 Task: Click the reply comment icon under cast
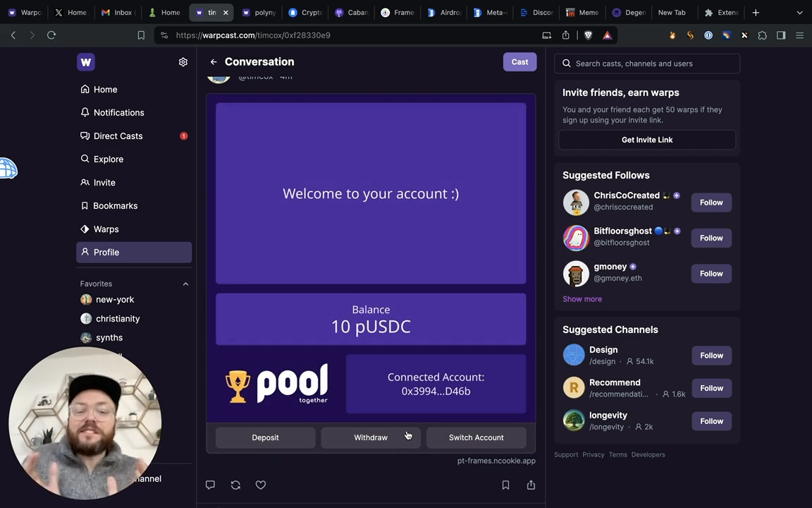point(210,485)
